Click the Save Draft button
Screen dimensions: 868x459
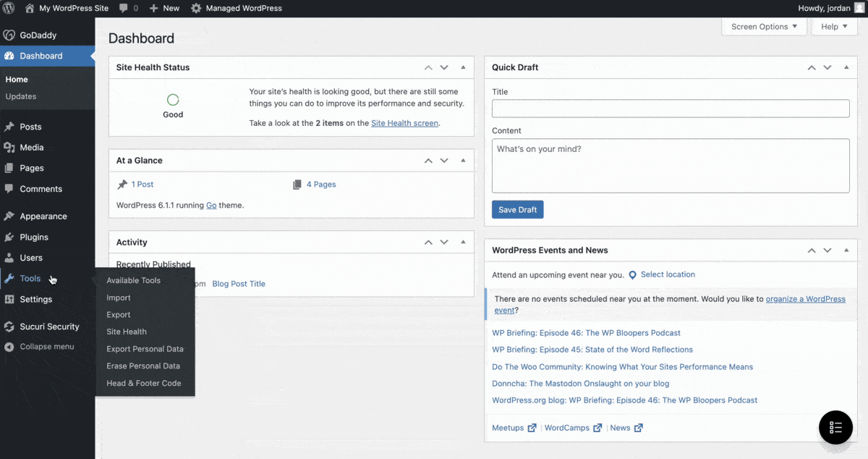pyautogui.click(x=517, y=210)
